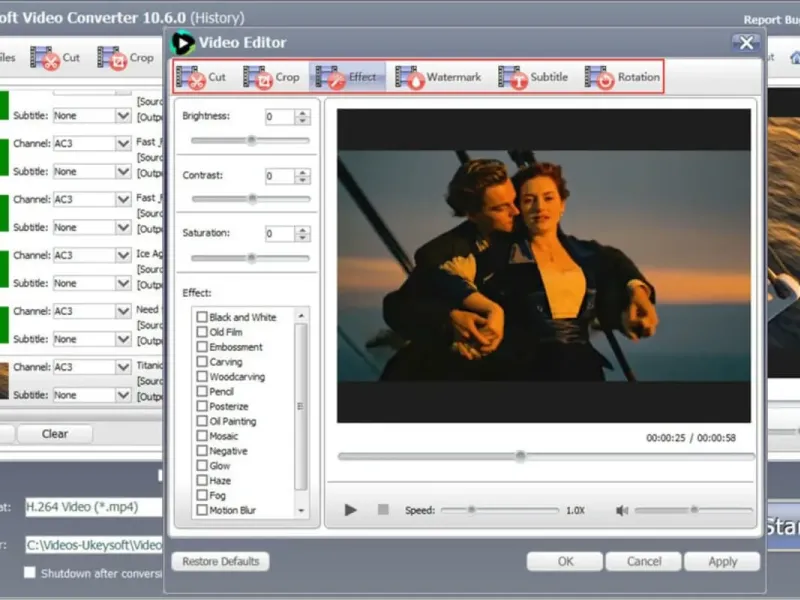Confirm edits with the OK button
This screenshot has height=600, width=800.
(565, 561)
